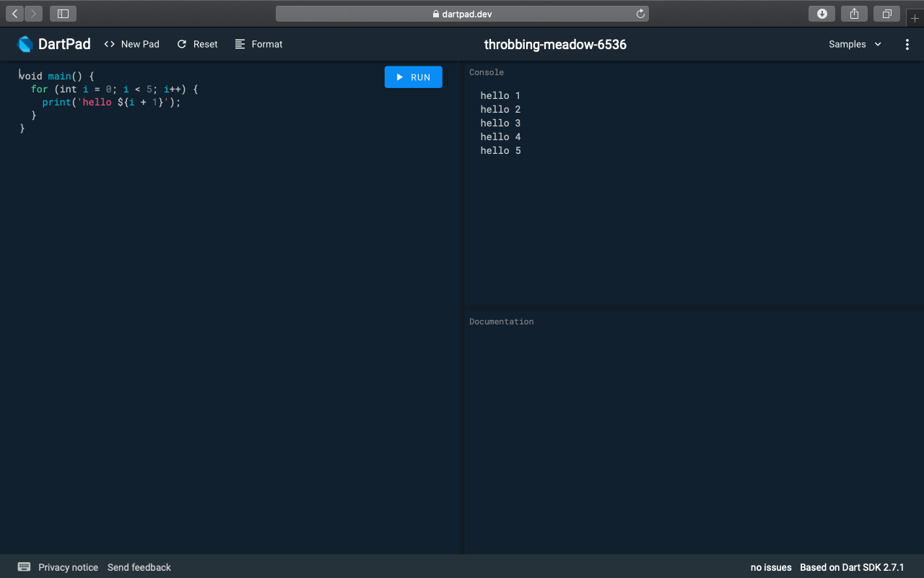Click the Reset circular arrow icon
The width and height of the screenshot is (924, 578).
click(x=182, y=44)
